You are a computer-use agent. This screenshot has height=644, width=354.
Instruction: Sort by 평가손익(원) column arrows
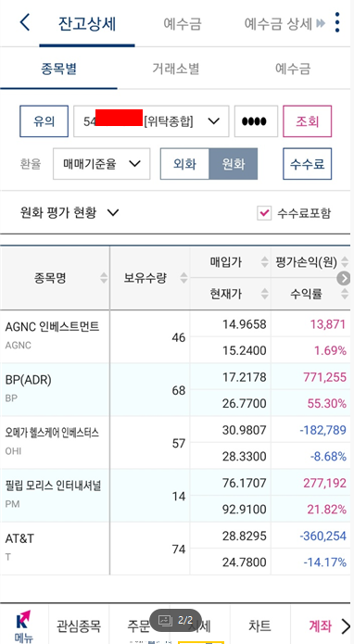click(x=345, y=261)
